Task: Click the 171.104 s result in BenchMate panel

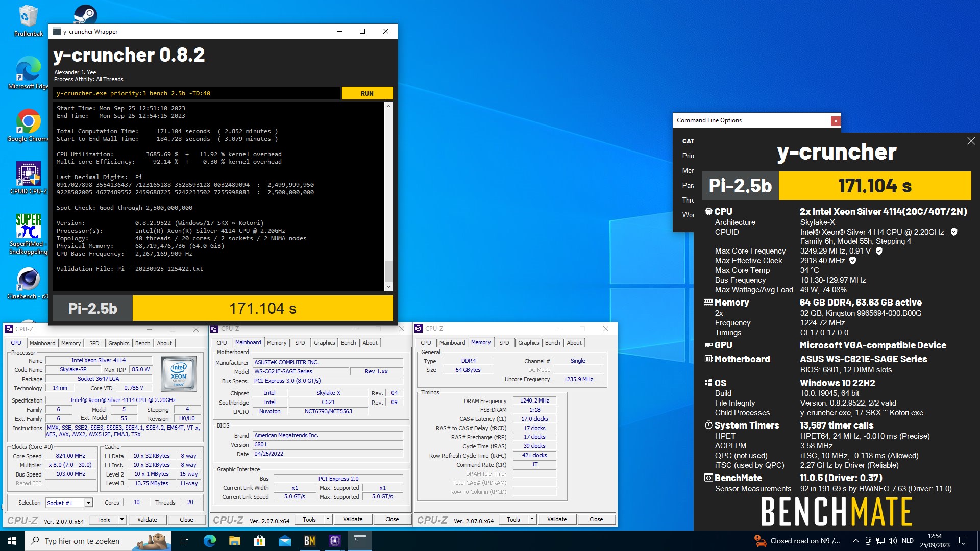Action: tap(874, 186)
